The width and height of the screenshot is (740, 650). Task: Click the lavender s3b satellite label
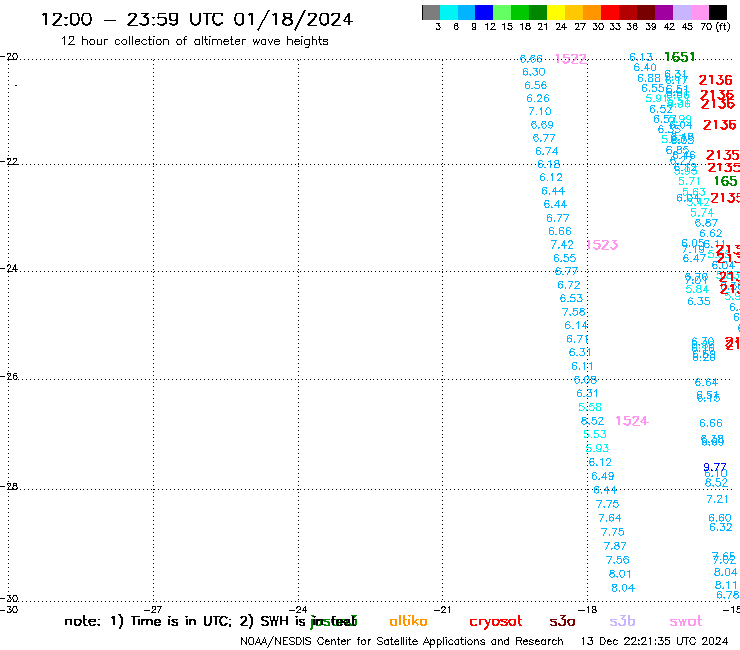622,621
